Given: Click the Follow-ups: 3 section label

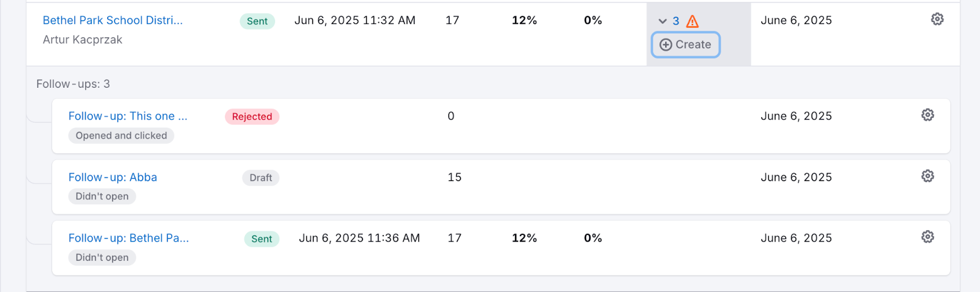Looking at the screenshot, I should [x=73, y=84].
